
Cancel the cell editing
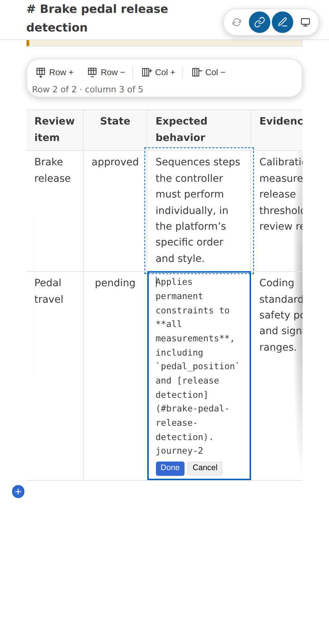tap(205, 468)
